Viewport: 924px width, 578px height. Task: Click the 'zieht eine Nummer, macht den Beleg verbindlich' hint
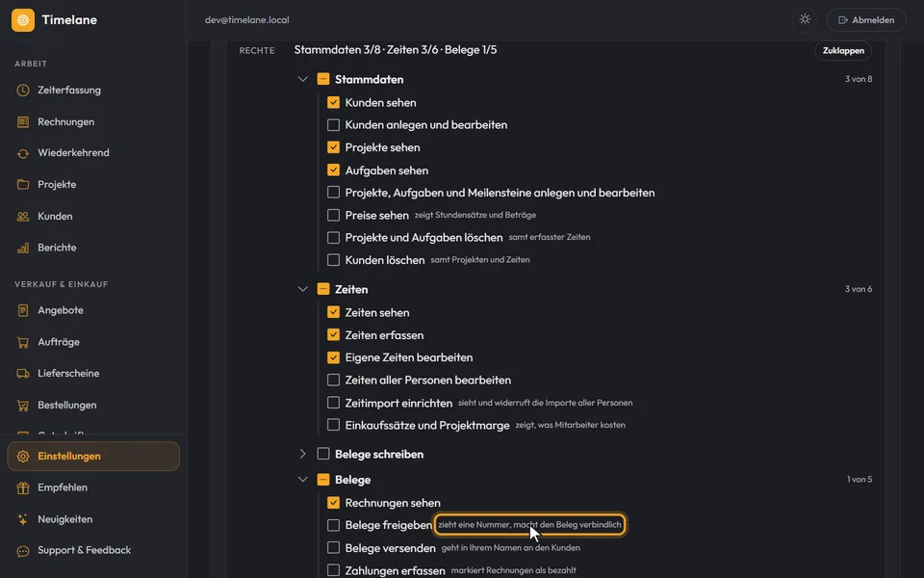(529, 525)
